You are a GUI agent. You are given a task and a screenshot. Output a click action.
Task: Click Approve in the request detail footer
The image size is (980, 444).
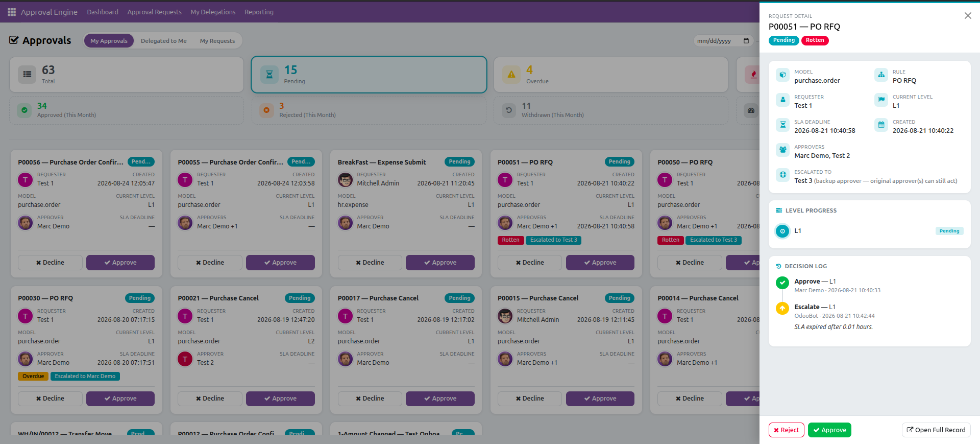(829, 430)
